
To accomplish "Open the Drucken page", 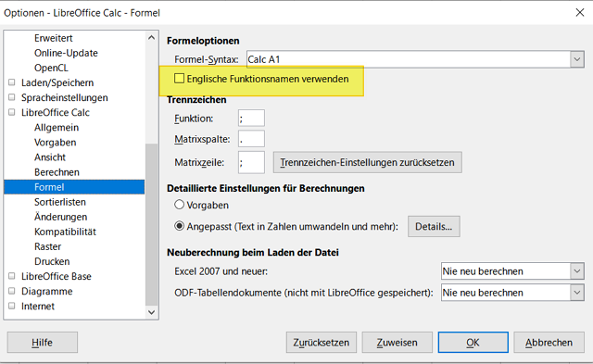I will click(x=52, y=261).
